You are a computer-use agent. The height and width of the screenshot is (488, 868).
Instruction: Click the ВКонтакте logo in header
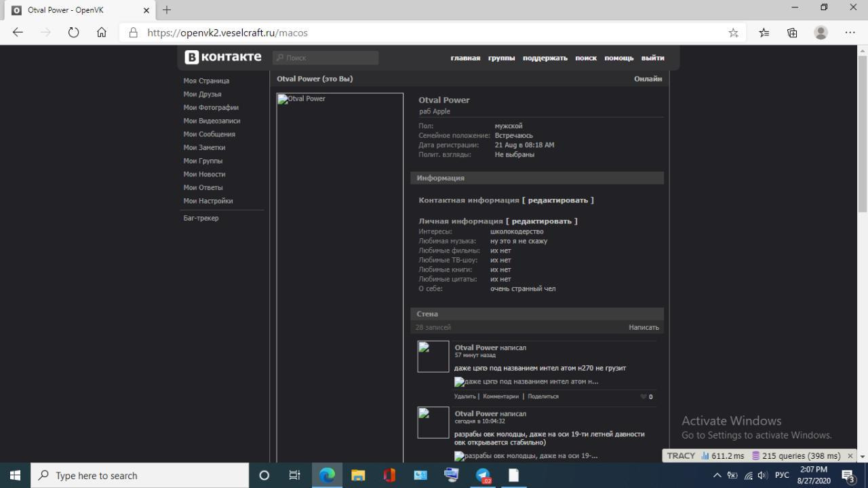pos(223,57)
